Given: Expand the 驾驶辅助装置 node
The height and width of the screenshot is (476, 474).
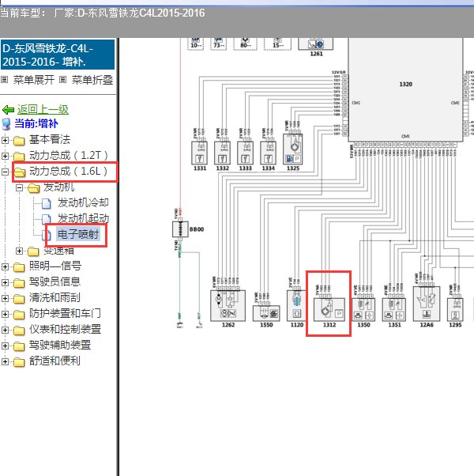Looking at the screenshot, I should (5, 346).
